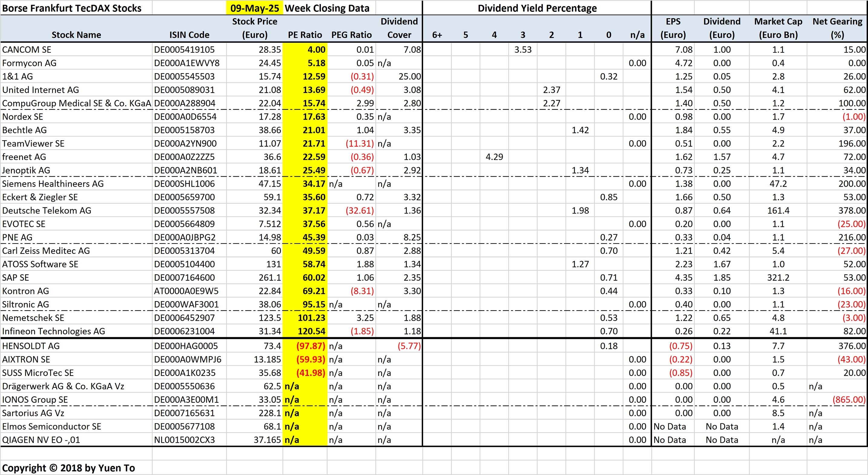Select Infineon Technologies AG name cell
The image size is (868, 475).
pyautogui.click(x=76, y=331)
